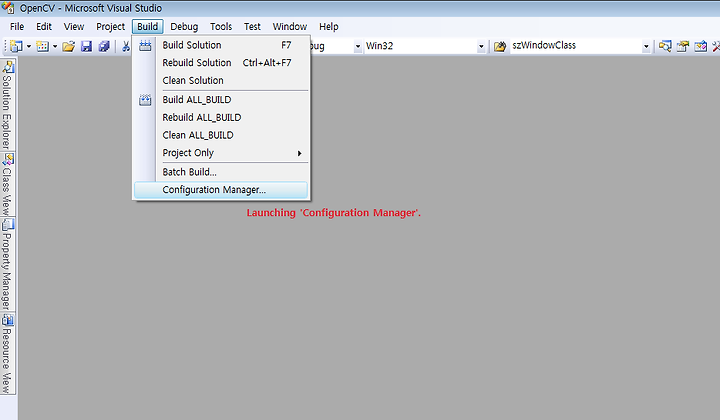Open the Win32 platform dropdown arrow
This screenshot has height=420, width=720.
coord(481,46)
